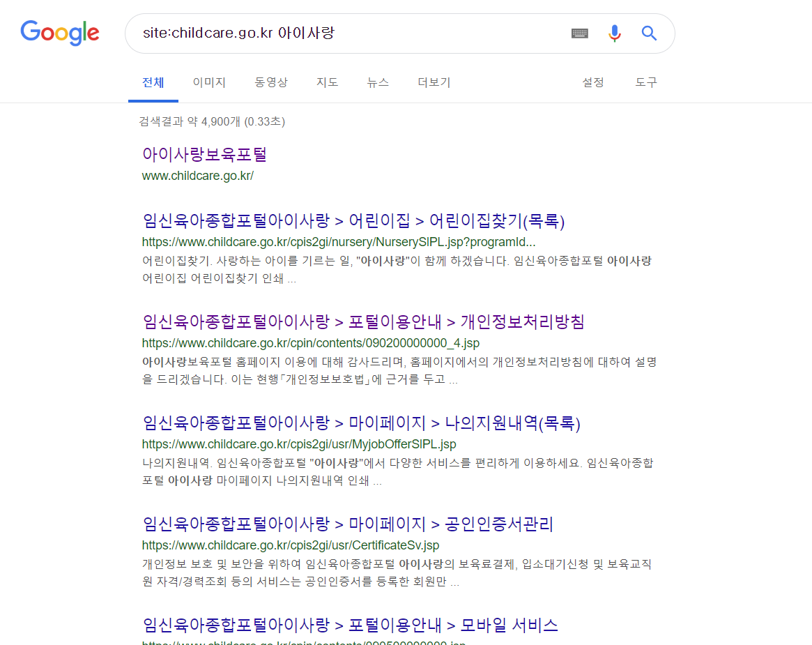
Task: Expand the 더보기 menu
Action: click(x=434, y=82)
